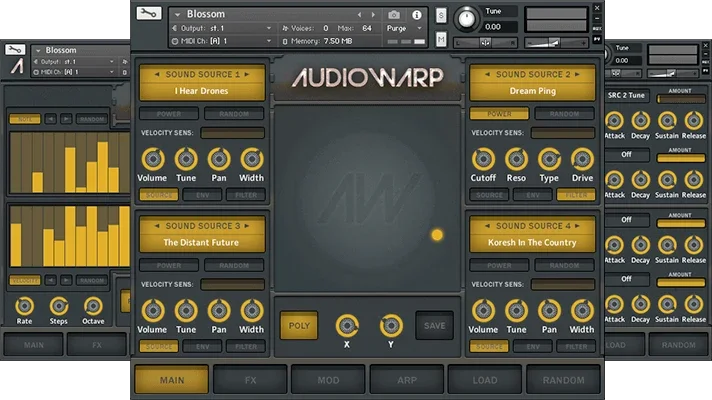Click next arrow on Sound Source 2
This screenshot has height=400, width=712.
pos(577,74)
